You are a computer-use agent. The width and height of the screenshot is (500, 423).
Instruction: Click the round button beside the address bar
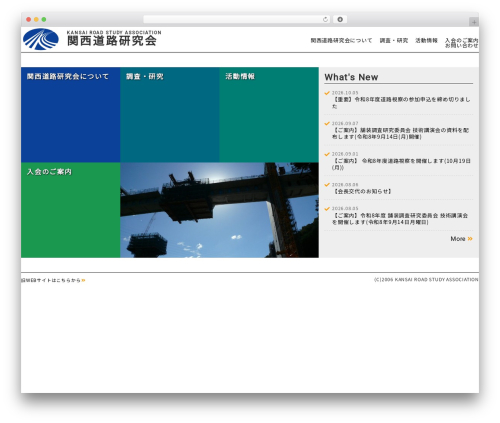click(x=340, y=19)
